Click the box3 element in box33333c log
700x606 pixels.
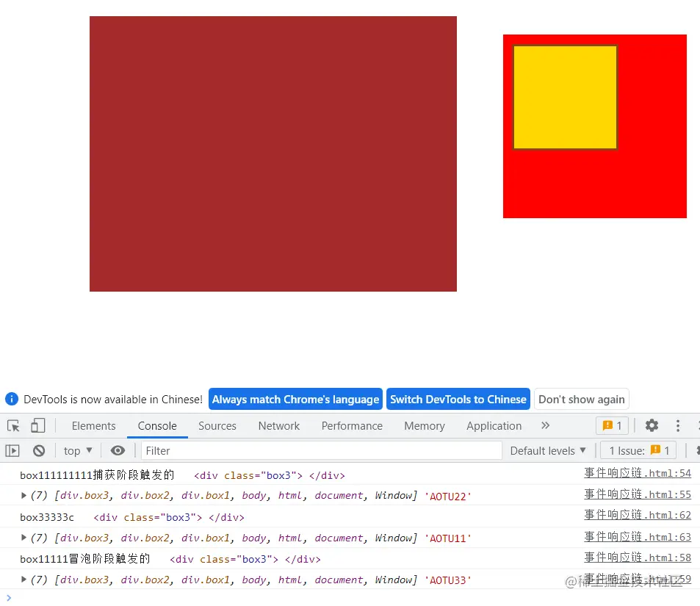tap(169, 518)
